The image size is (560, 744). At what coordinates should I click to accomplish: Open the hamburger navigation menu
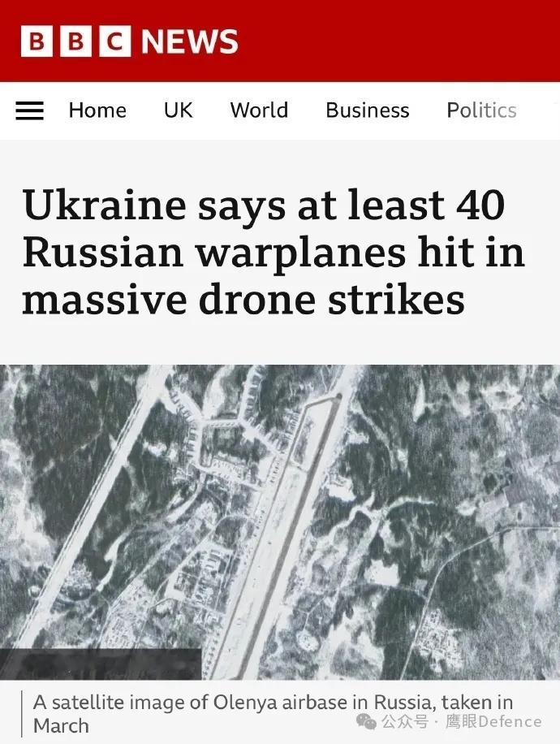click(29, 110)
